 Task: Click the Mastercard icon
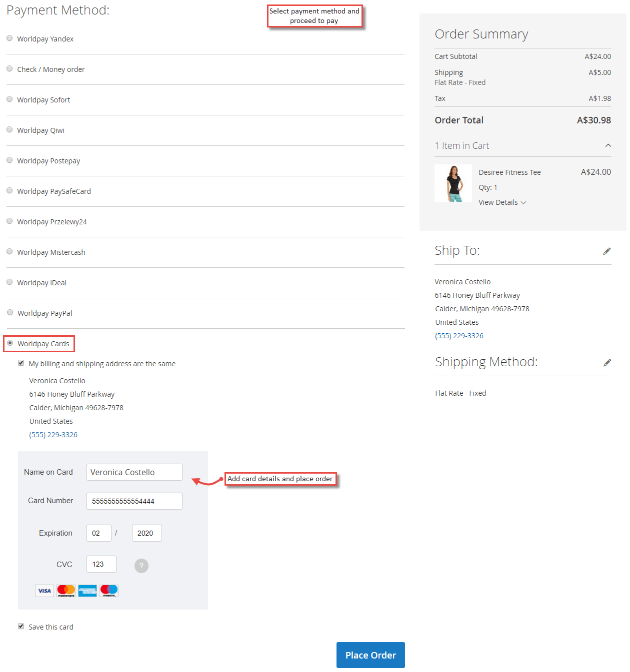tap(65, 591)
